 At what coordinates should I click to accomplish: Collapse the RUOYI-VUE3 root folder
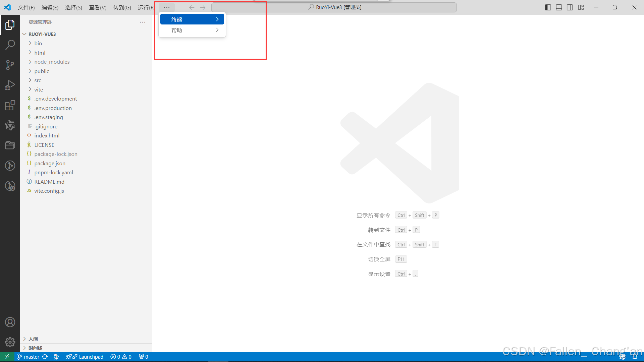coord(42,34)
